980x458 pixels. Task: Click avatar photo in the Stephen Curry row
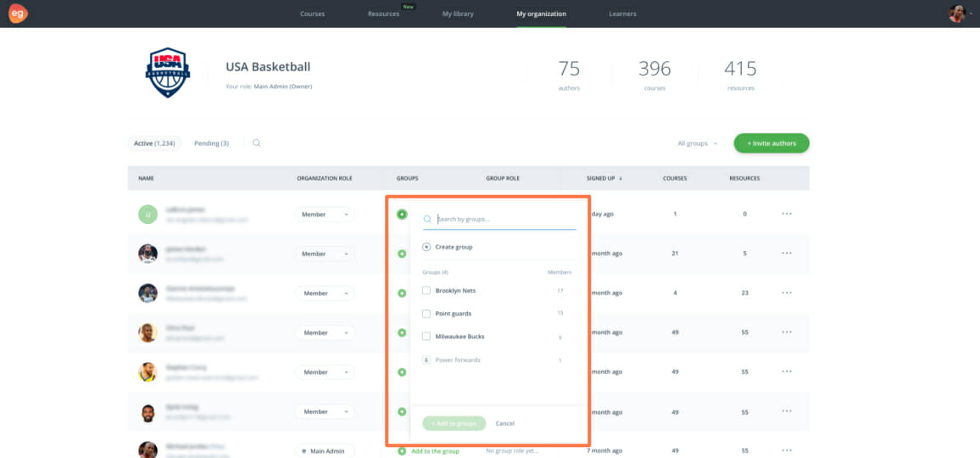coord(148,372)
